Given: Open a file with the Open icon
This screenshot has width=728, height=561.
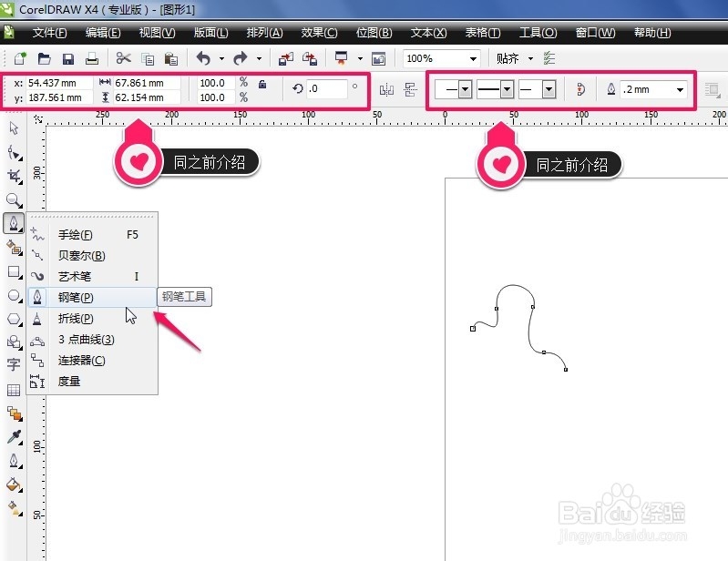Looking at the screenshot, I should point(44,58).
